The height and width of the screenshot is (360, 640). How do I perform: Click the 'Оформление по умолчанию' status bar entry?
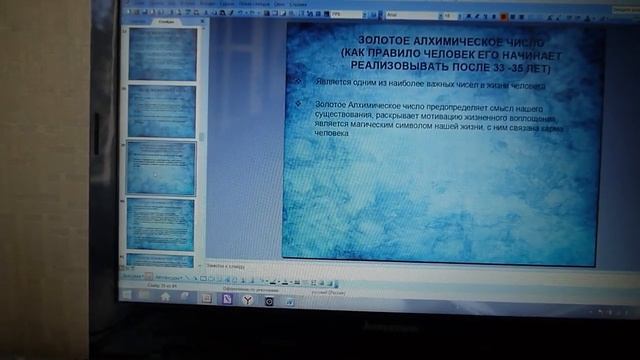(x=251, y=289)
